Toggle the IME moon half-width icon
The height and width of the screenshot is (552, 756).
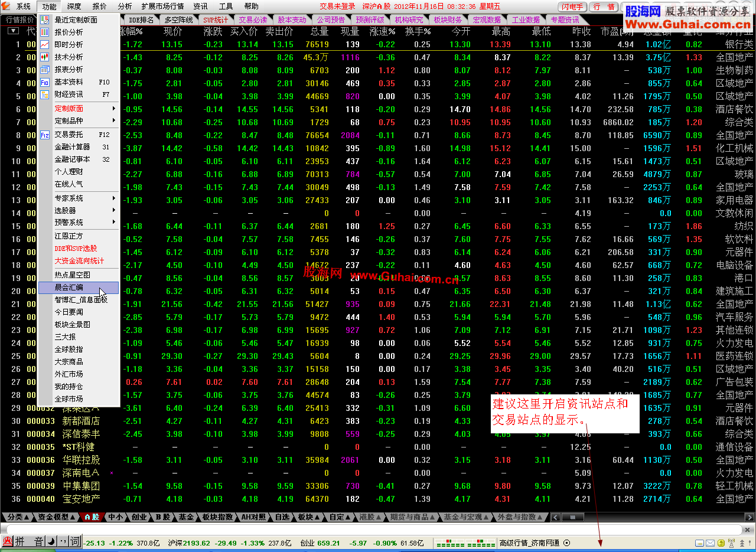[52, 541]
